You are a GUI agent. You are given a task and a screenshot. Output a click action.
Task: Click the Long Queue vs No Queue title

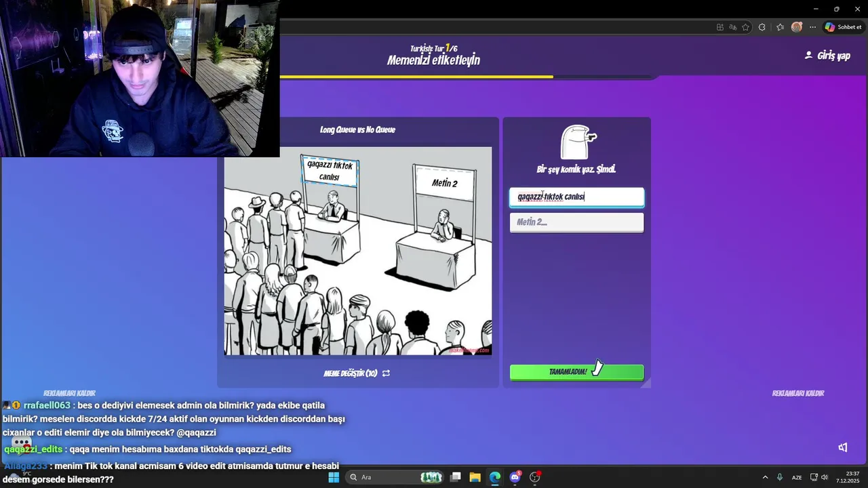357,129
